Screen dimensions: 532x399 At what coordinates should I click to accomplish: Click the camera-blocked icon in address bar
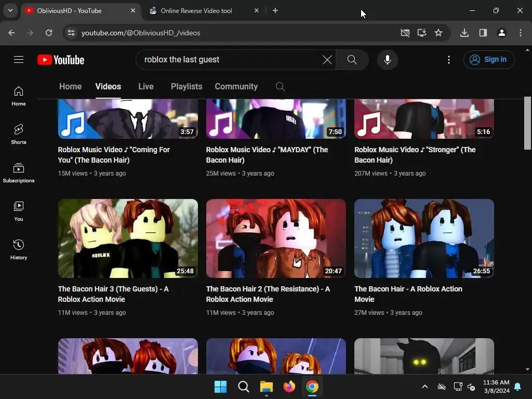(x=405, y=33)
